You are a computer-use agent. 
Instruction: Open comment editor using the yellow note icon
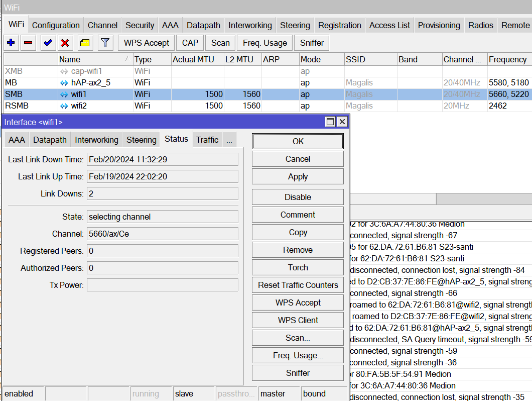click(85, 43)
